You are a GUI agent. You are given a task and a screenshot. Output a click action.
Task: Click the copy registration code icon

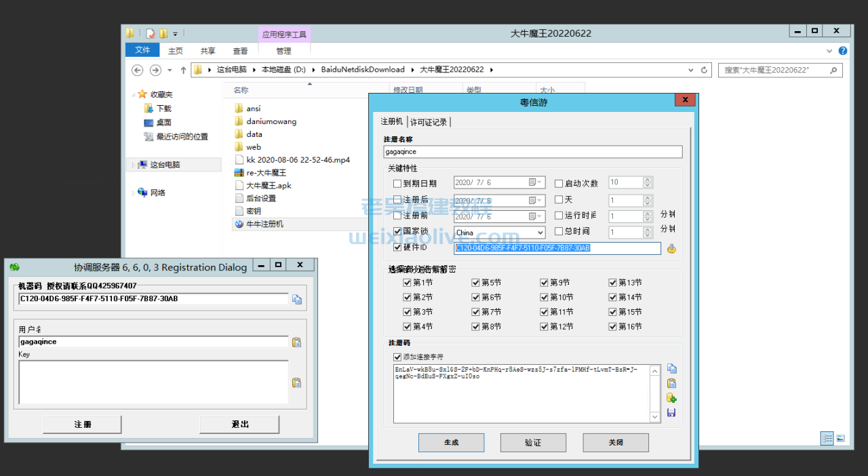click(x=671, y=369)
